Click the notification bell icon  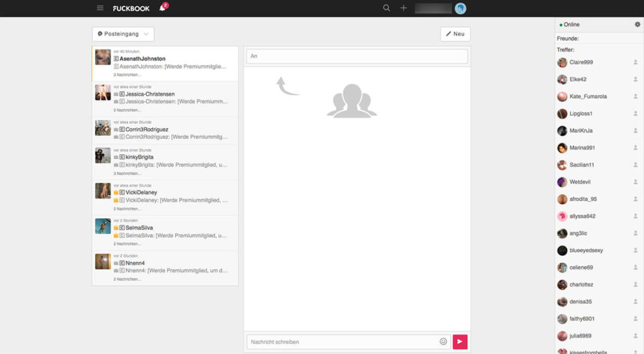coord(162,8)
